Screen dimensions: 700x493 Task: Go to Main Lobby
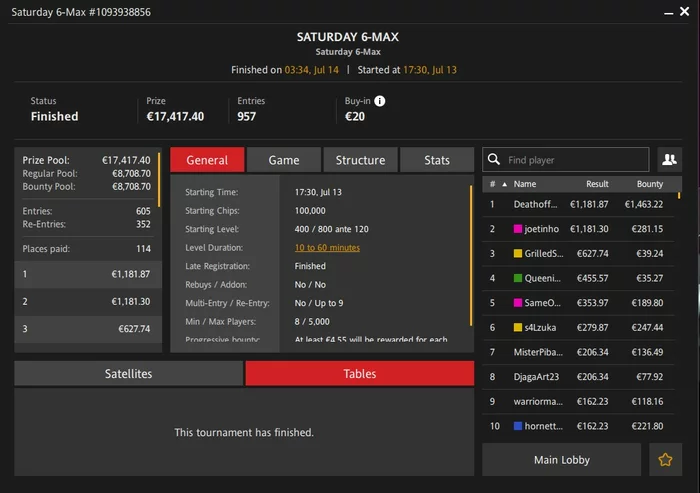pyautogui.click(x=562, y=460)
